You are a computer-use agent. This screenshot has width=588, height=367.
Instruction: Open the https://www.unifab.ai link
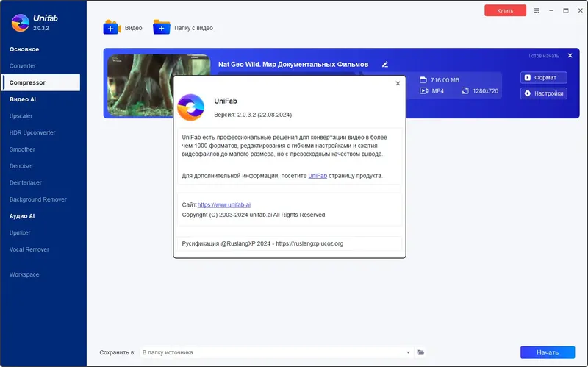pyautogui.click(x=224, y=205)
